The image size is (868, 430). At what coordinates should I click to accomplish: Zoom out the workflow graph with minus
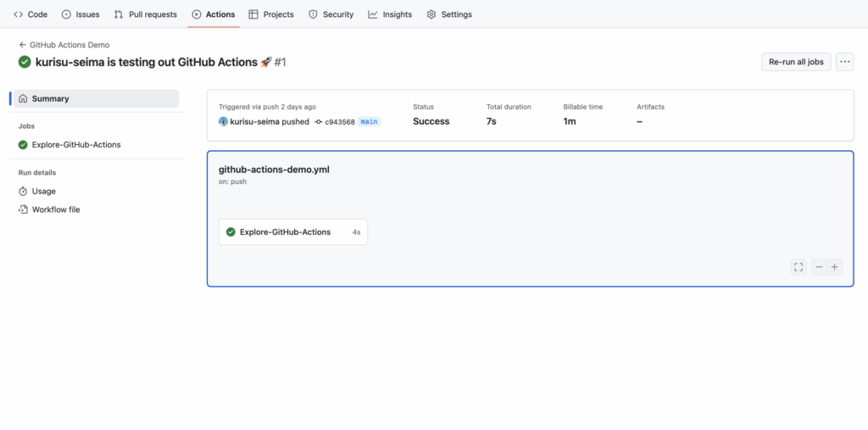(819, 267)
